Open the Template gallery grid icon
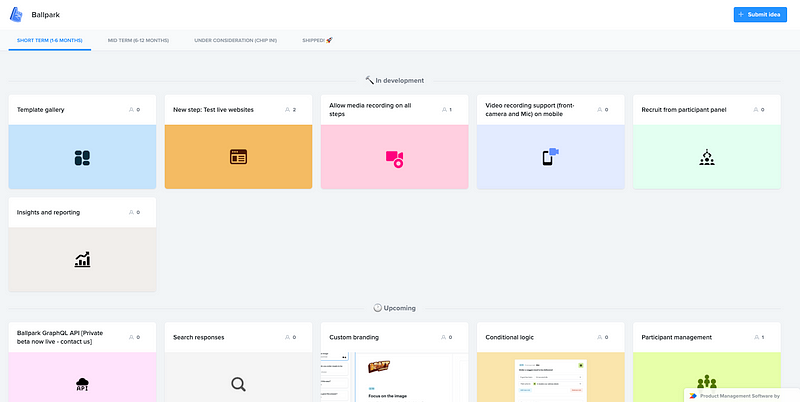Viewport: 800px width, 402px height. 82,158
